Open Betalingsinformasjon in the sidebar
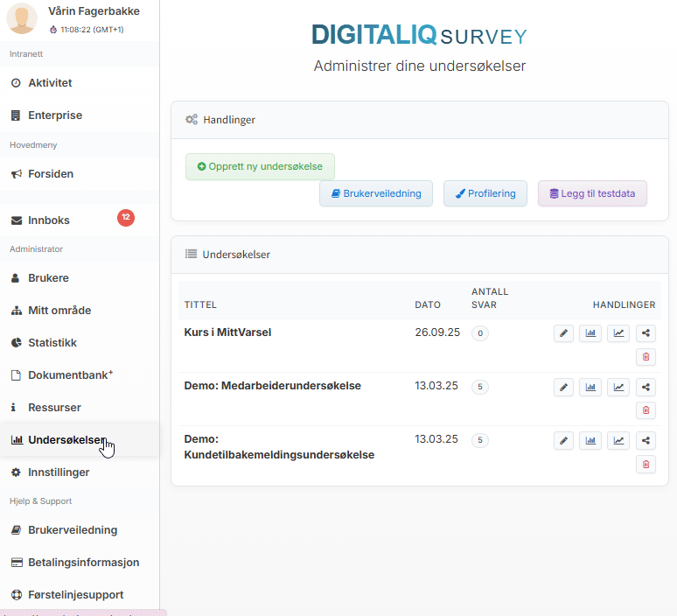677x616 pixels. pos(83,562)
